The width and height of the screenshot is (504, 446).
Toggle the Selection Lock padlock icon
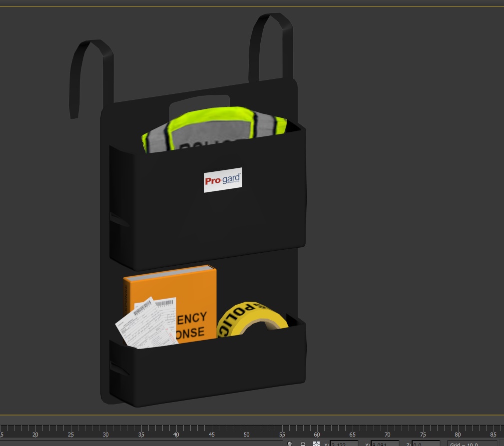point(303,444)
